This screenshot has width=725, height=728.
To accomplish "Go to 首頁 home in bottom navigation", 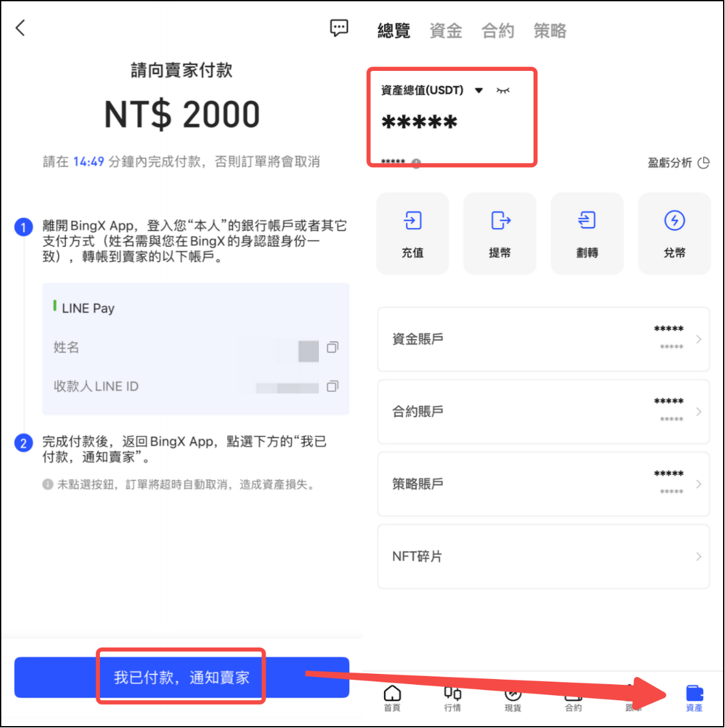I will coord(392,698).
